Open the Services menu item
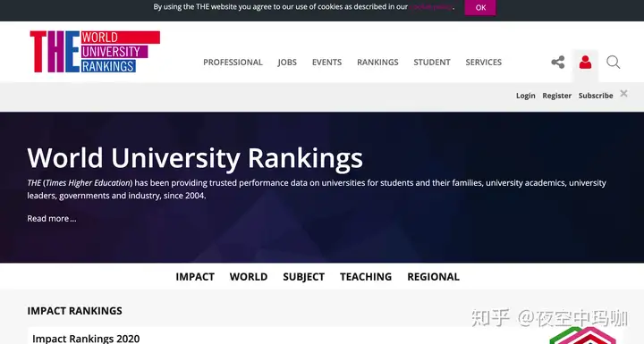 [x=483, y=62]
